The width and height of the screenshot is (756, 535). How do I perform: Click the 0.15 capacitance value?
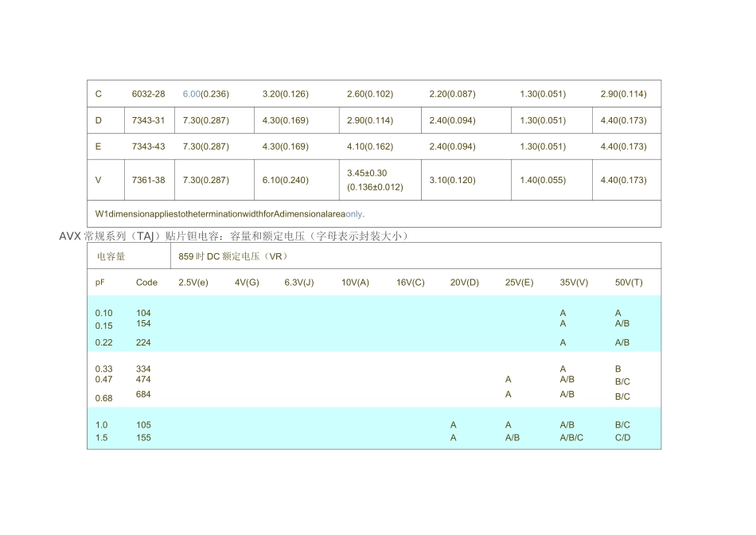(x=103, y=326)
